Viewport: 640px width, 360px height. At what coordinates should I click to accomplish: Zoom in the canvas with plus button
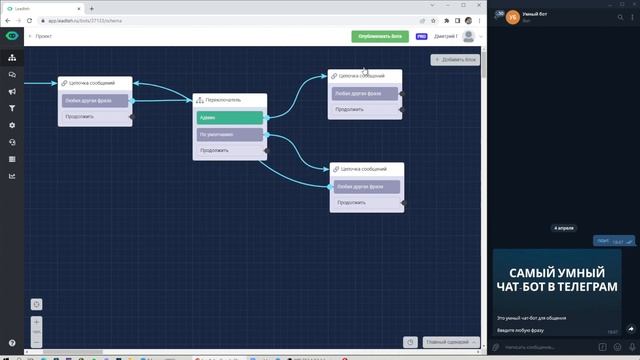point(36,322)
